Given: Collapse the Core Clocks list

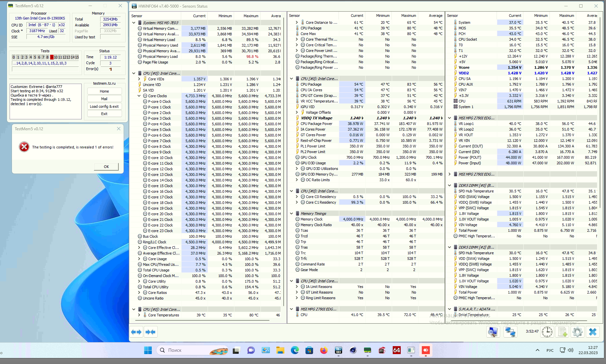Looking at the screenshot, I should tap(139, 96).
